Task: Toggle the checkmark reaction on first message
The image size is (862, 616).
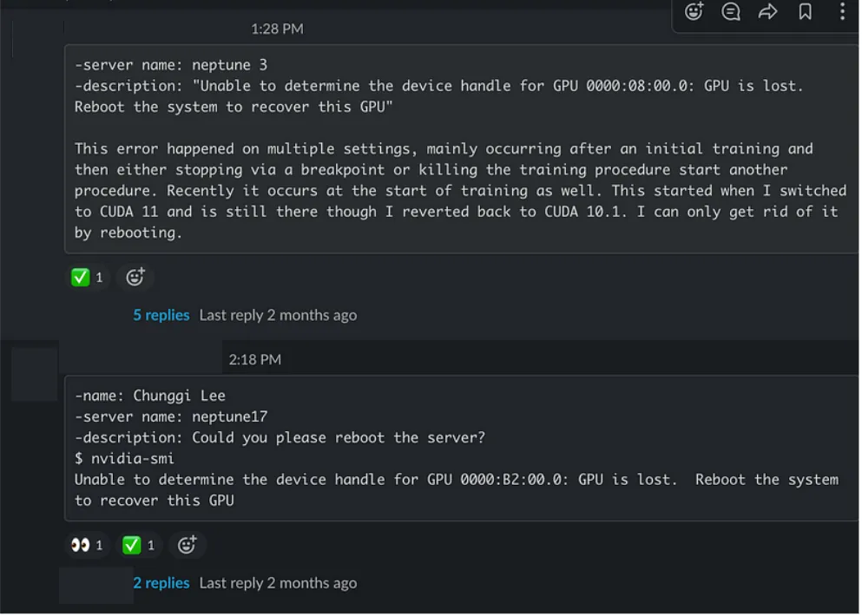Action: (88, 277)
